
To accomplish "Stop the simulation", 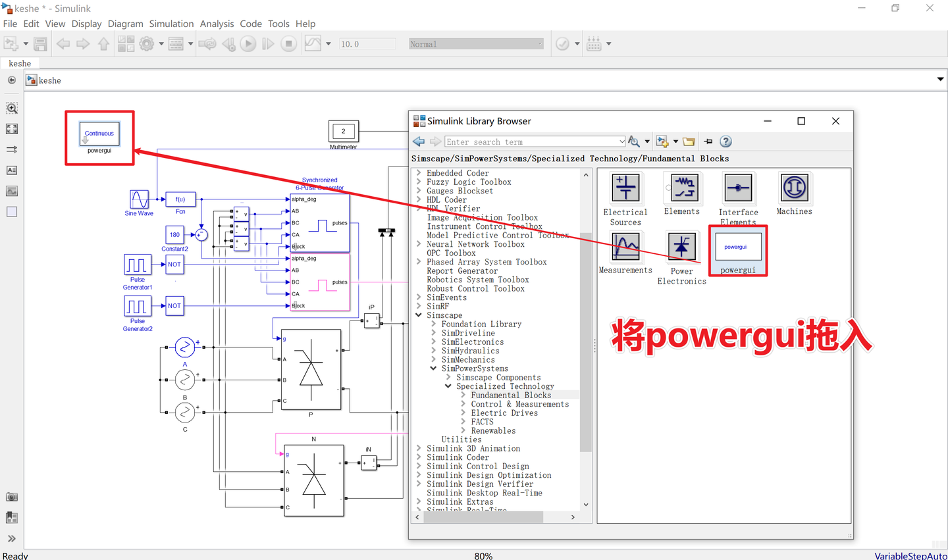I will coord(290,43).
